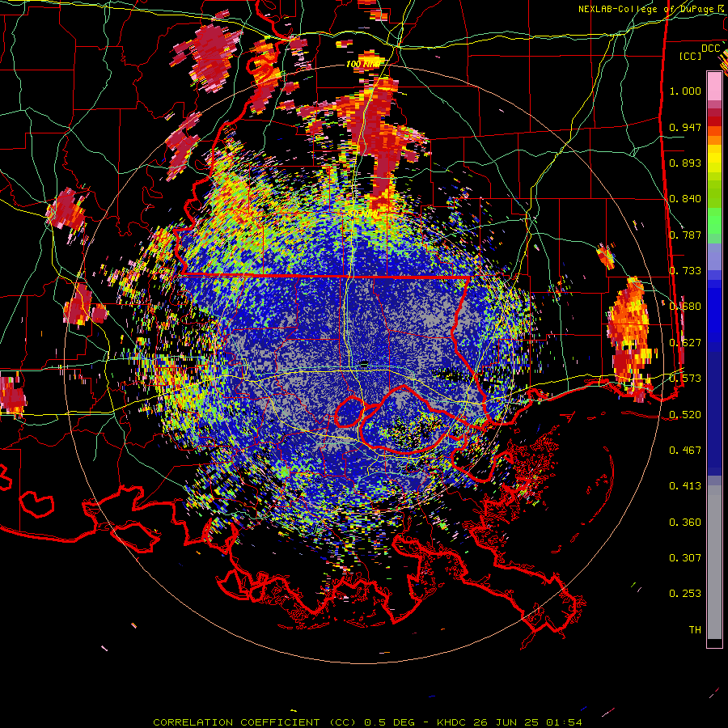Select the 0.520 scale value
Screen dimensions: 728x728
point(685,415)
